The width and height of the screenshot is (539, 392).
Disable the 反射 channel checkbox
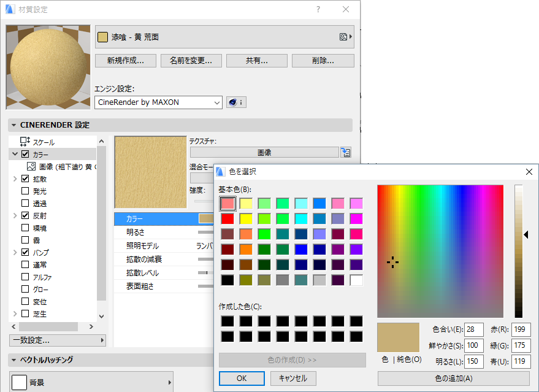click(x=25, y=215)
